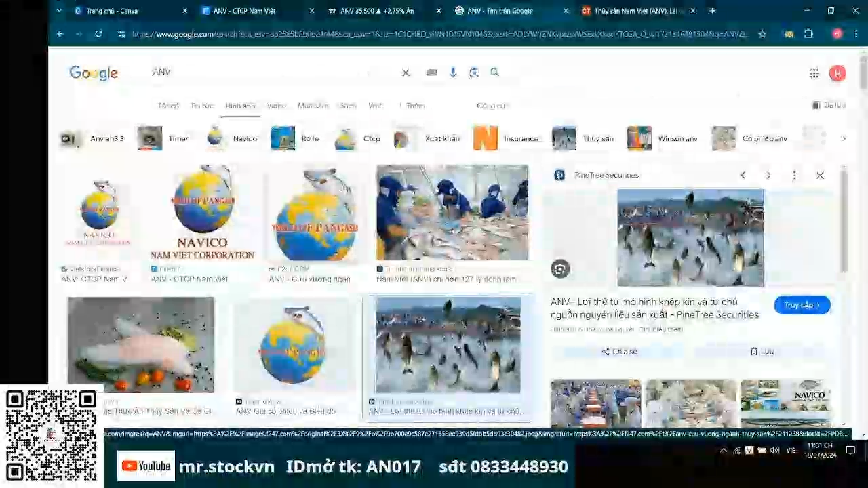
Task: Expand the Thêm search filters menu
Action: [412, 106]
